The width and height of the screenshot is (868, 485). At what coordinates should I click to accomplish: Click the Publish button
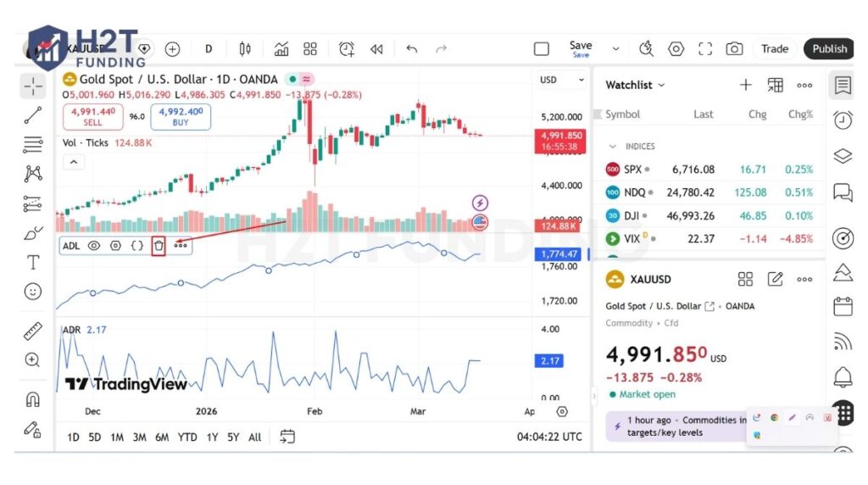point(828,49)
